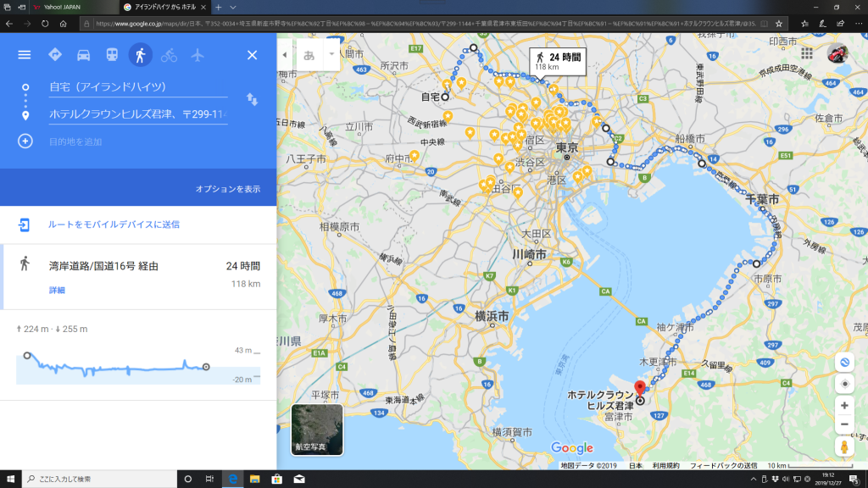Open the Google apps grid
The width and height of the screenshot is (868, 488).
(x=807, y=53)
